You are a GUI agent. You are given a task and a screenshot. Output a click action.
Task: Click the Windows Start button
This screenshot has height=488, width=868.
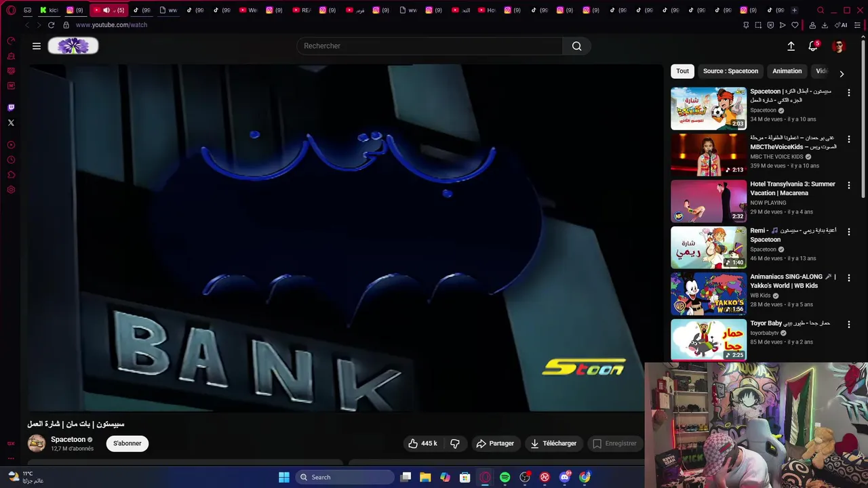click(284, 477)
